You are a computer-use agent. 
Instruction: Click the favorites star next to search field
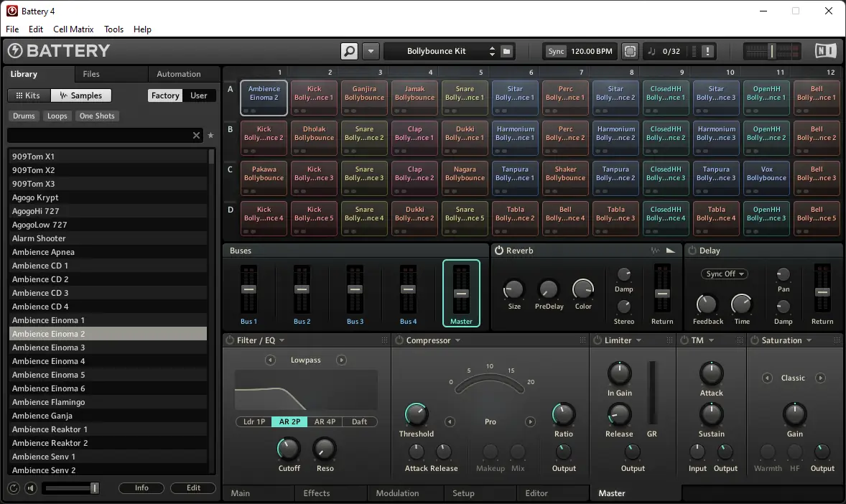click(x=210, y=136)
